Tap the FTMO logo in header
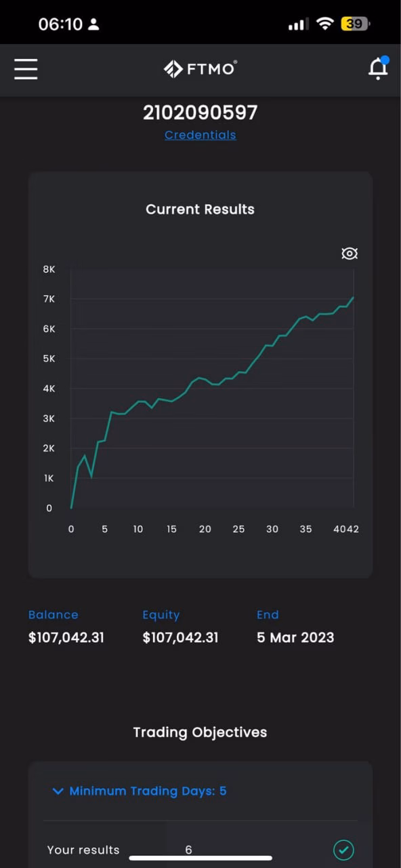The width and height of the screenshot is (401, 868). pyautogui.click(x=200, y=68)
